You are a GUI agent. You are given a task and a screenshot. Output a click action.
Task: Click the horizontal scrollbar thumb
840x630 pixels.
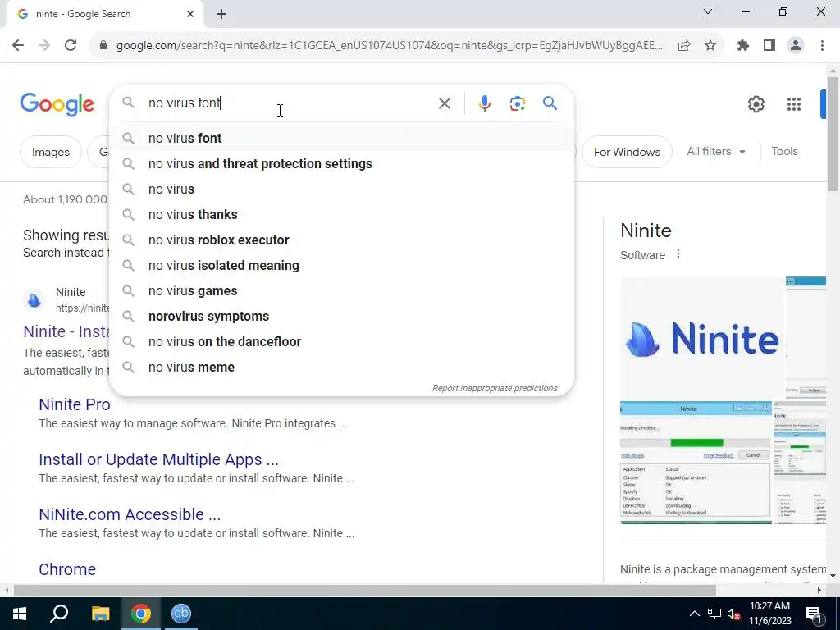click(x=364, y=591)
